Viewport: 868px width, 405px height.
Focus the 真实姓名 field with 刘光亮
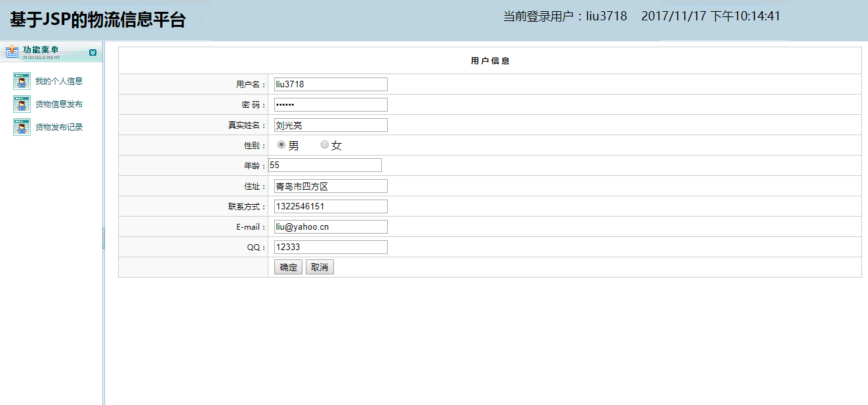pyautogui.click(x=331, y=125)
